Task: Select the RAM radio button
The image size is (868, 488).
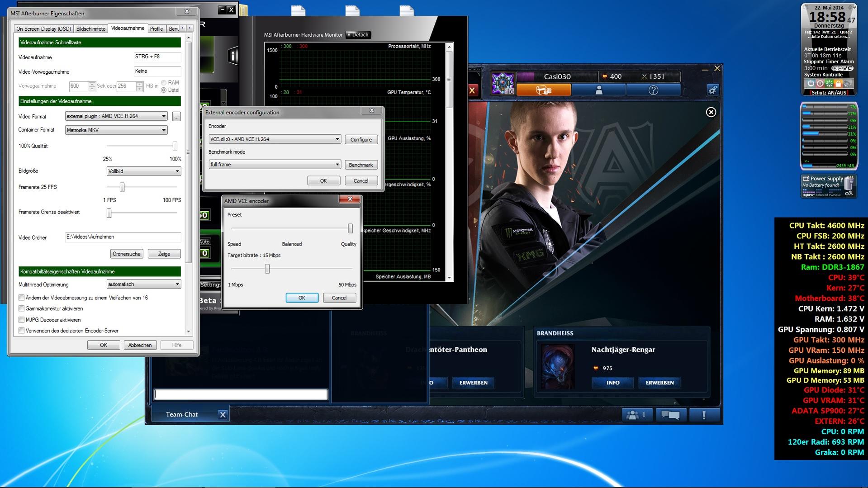Action: point(164,83)
